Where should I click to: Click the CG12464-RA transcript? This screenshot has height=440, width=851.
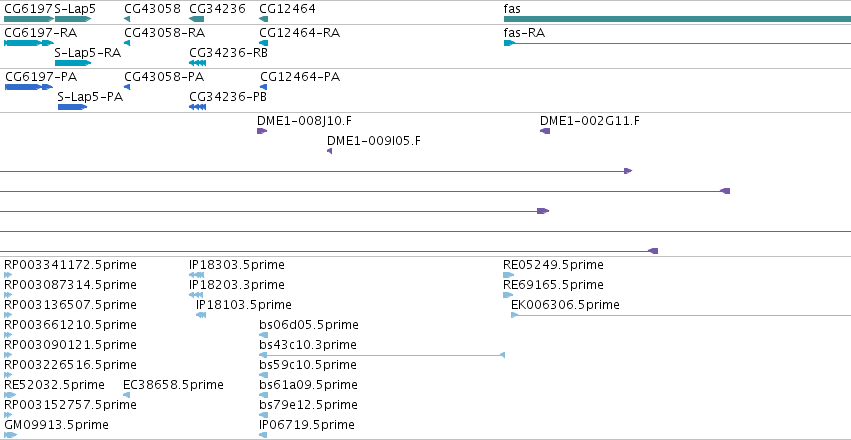coord(264,43)
